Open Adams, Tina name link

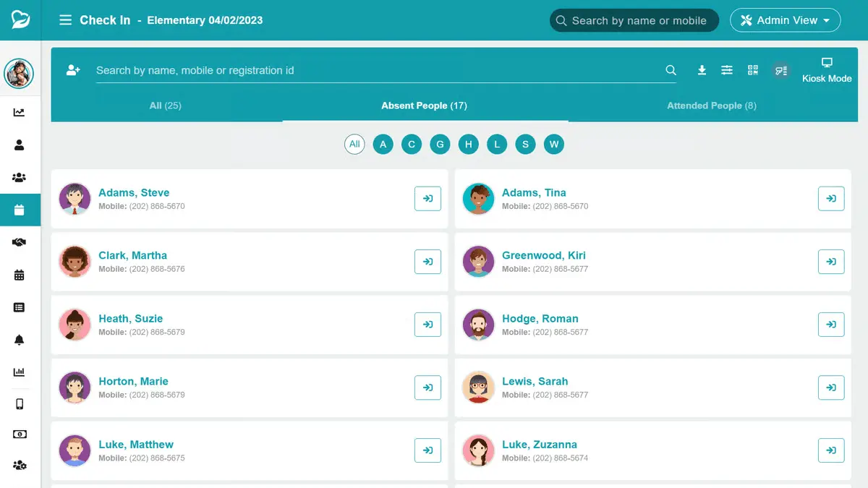coord(534,193)
